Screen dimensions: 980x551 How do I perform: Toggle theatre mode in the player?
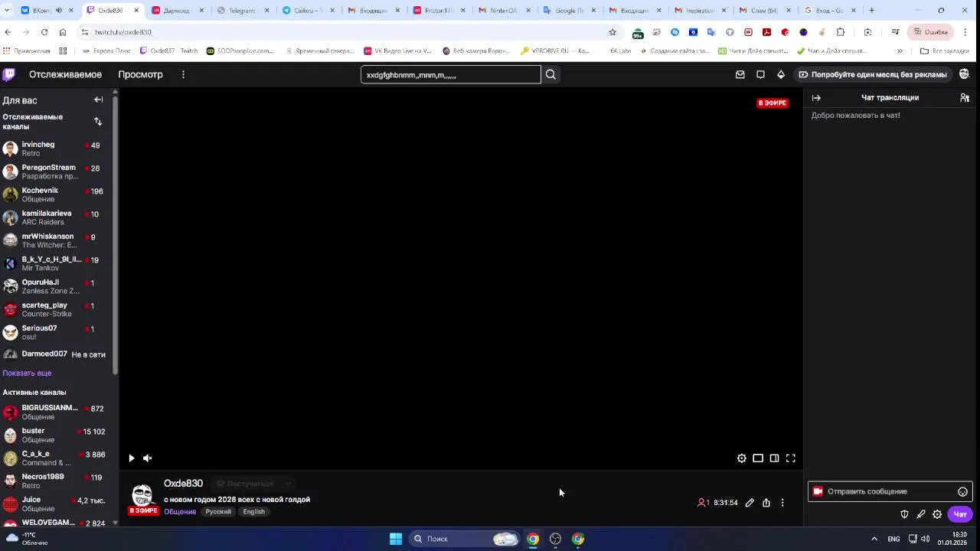pyautogui.click(x=758, y=458)
